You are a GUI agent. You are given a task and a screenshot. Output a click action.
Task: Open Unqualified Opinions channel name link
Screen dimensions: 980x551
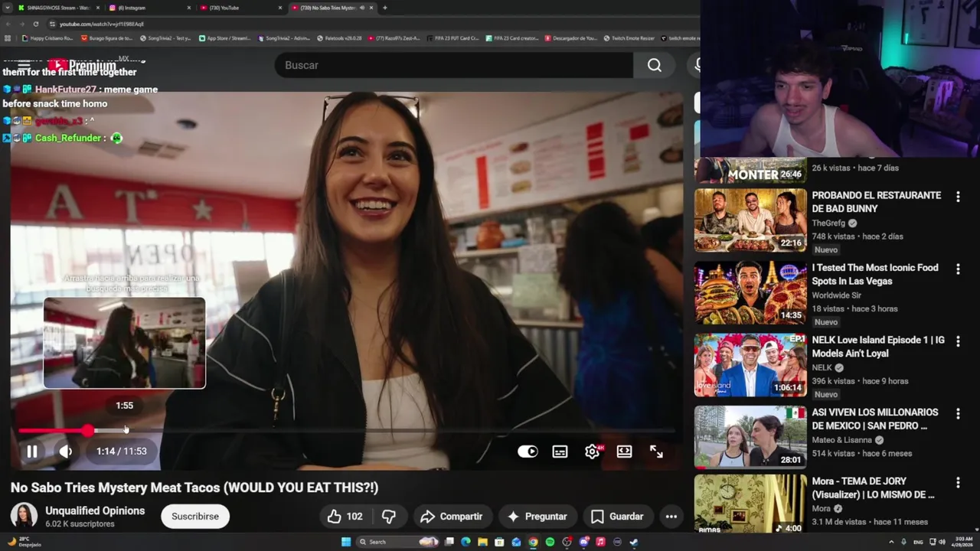click(x=95, y=510)
